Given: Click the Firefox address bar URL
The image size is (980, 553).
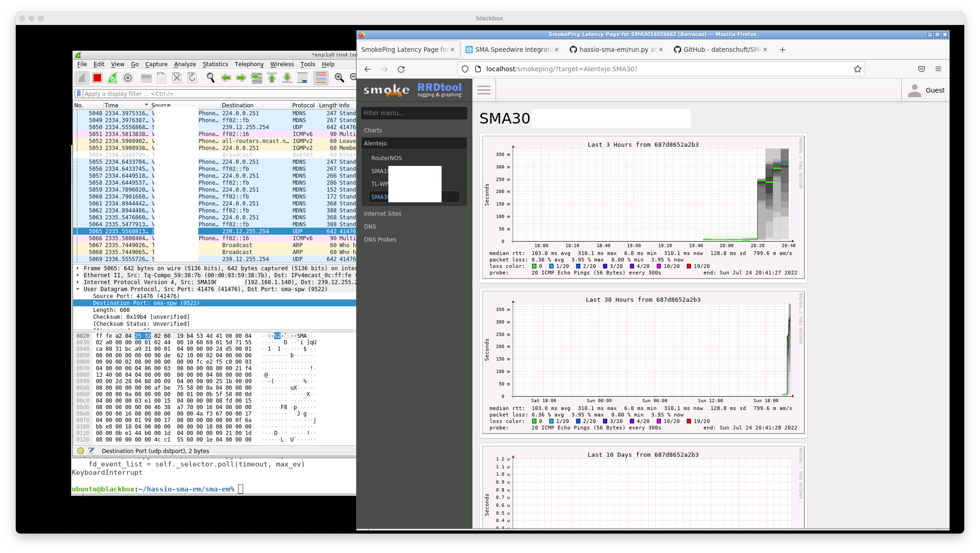Looking at the screenshot, I should [561, 69].
